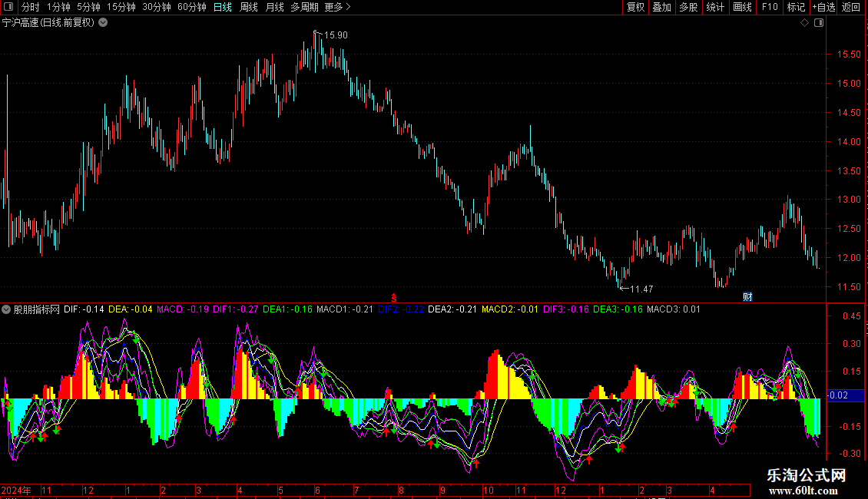Image resolution: width=868 pixels, height=499 pixels.
Task: Select the 60分钟 period tab
Action: [192, 7]
